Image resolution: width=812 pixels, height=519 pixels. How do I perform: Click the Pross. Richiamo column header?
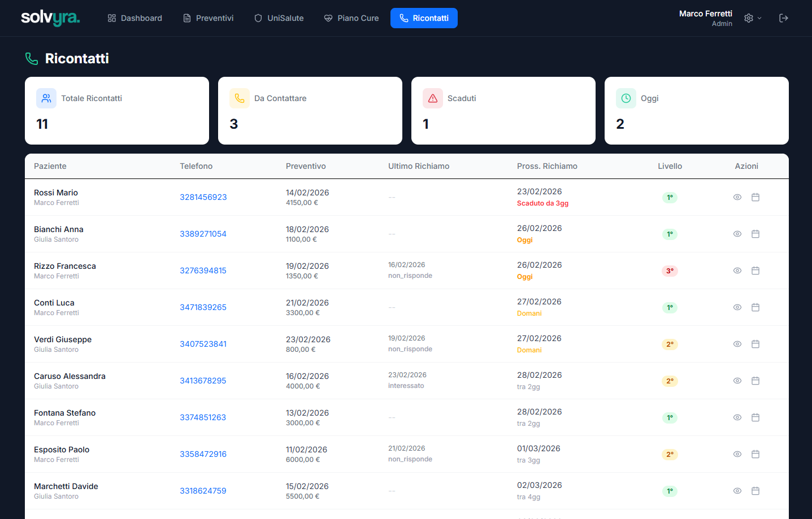547,166
